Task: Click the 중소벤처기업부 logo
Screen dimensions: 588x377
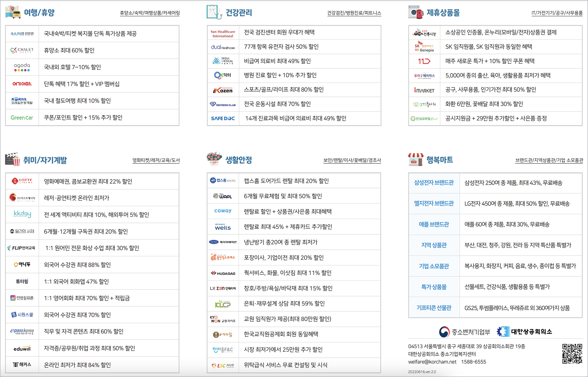Action: point(465,332)
